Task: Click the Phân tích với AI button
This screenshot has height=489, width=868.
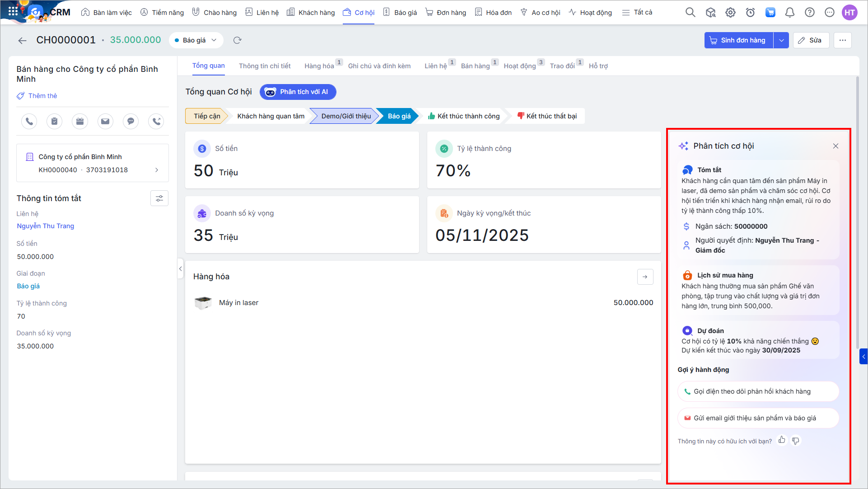Action: (x=298, y=92)
